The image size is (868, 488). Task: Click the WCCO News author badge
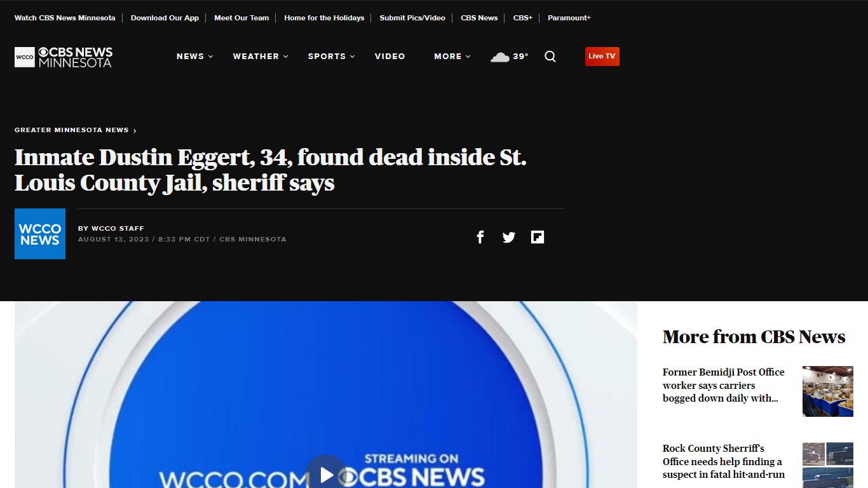tap(40, 234)
